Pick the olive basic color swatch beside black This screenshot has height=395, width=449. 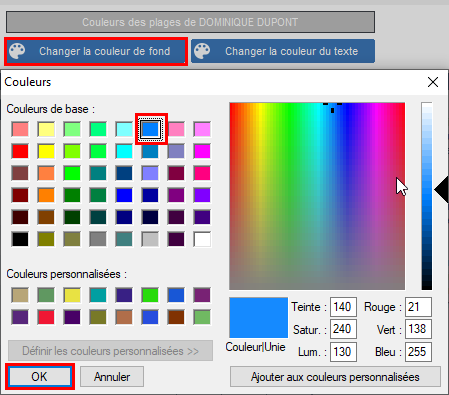point(46,239)
